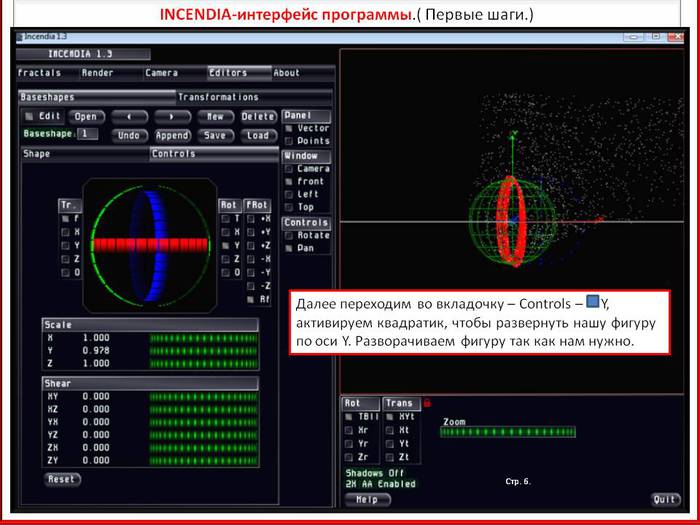The width and height of the screenshot is (700, 525).
Task: Adjust the Scale Y slider
Action: pos(204,351)
